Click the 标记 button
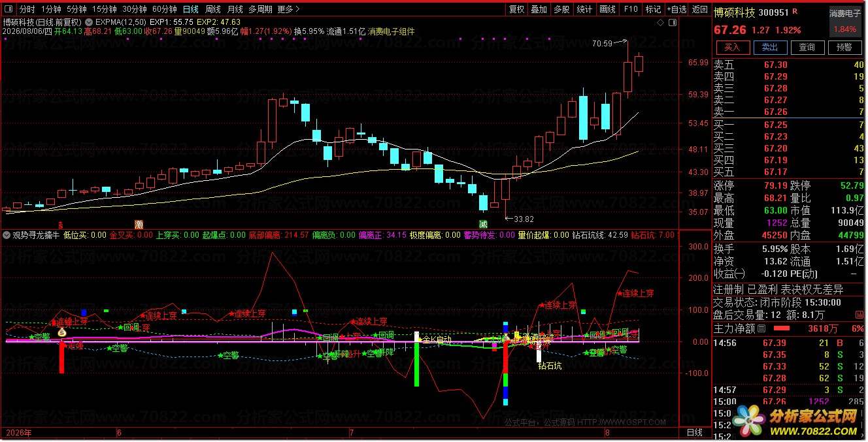 click(654, 9)
